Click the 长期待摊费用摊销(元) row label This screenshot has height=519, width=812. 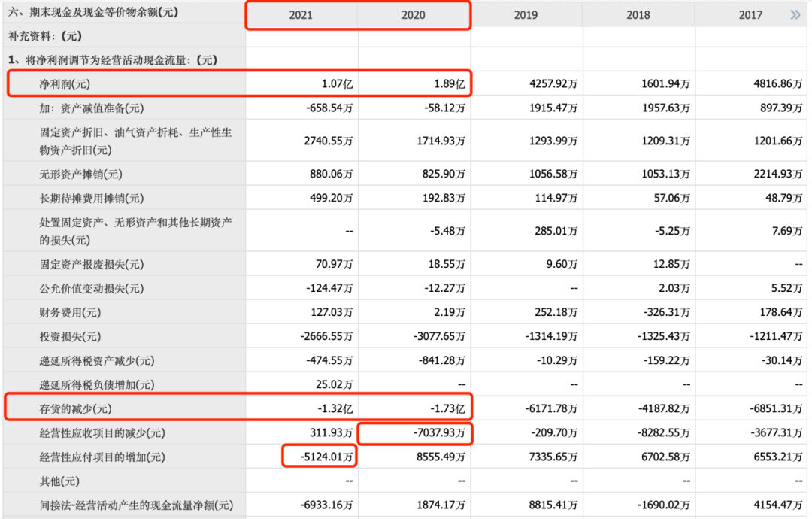click(92, 199)
